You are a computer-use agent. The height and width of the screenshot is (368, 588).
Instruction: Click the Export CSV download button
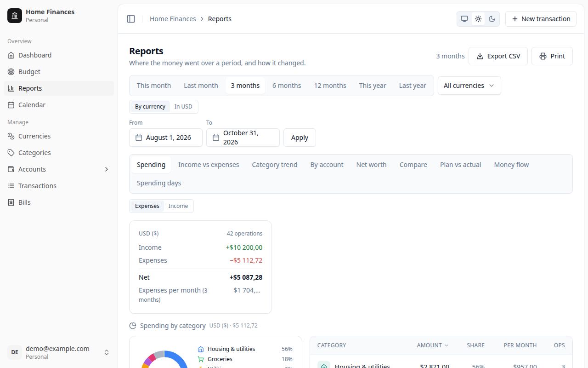click(498, 56)
